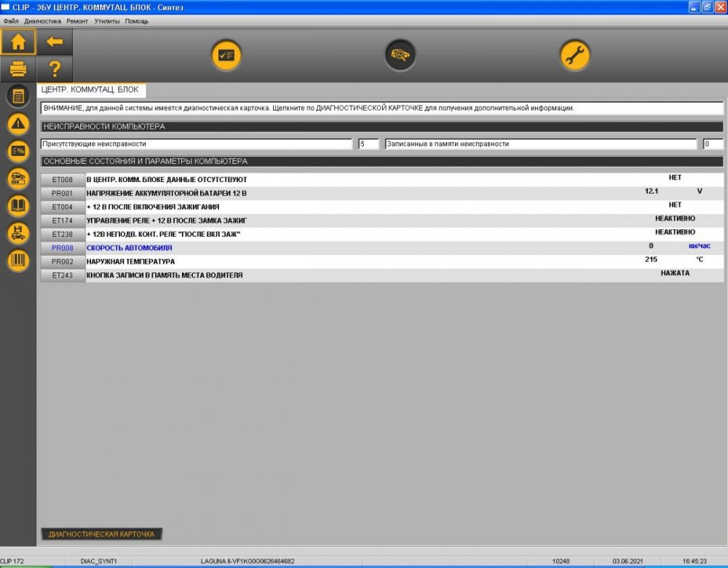Select the warning triangle faults icon

click(18, 124)
